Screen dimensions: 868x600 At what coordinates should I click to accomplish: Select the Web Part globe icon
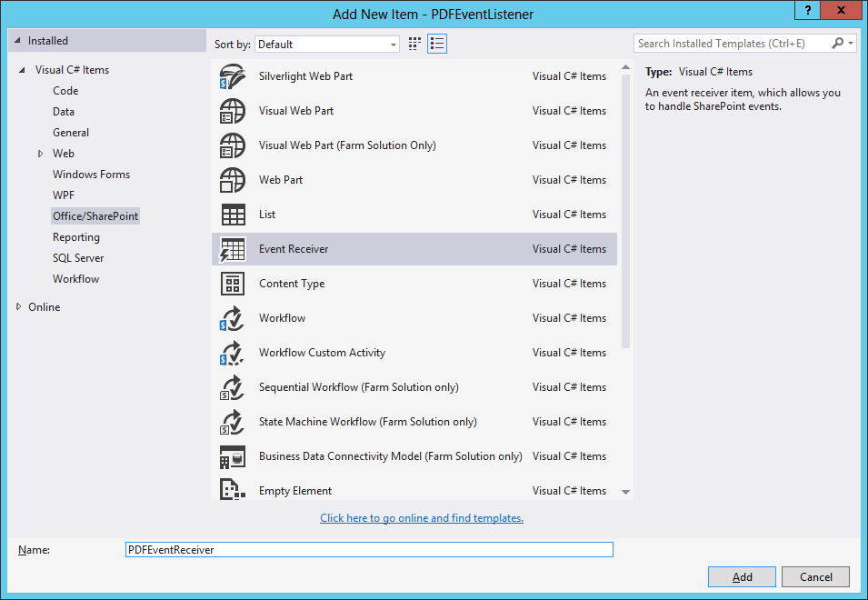pos(233,180)
